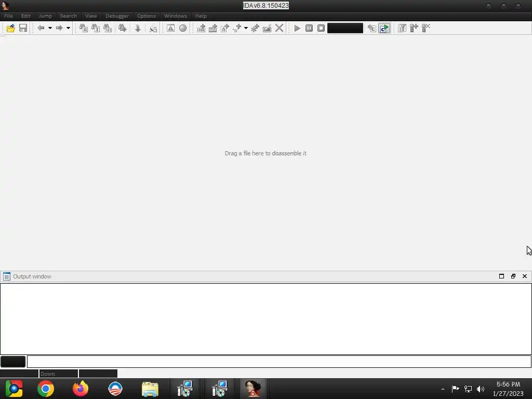Open the Edit menu

(x=26, y=16)
